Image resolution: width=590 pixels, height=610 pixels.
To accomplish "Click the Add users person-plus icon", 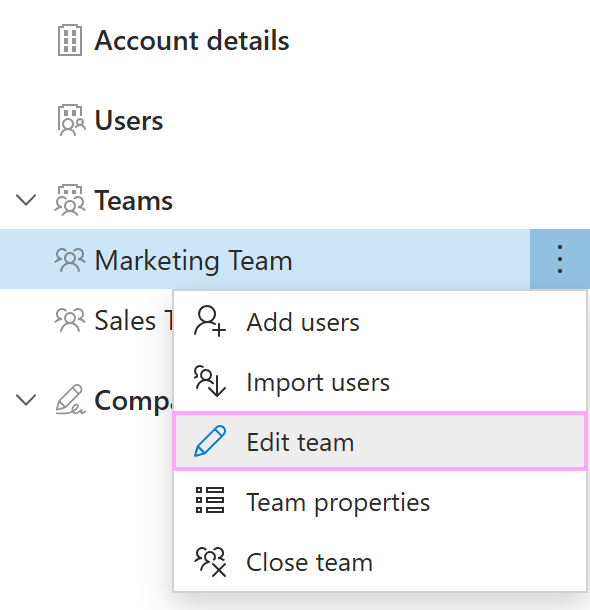I will 210,321.
